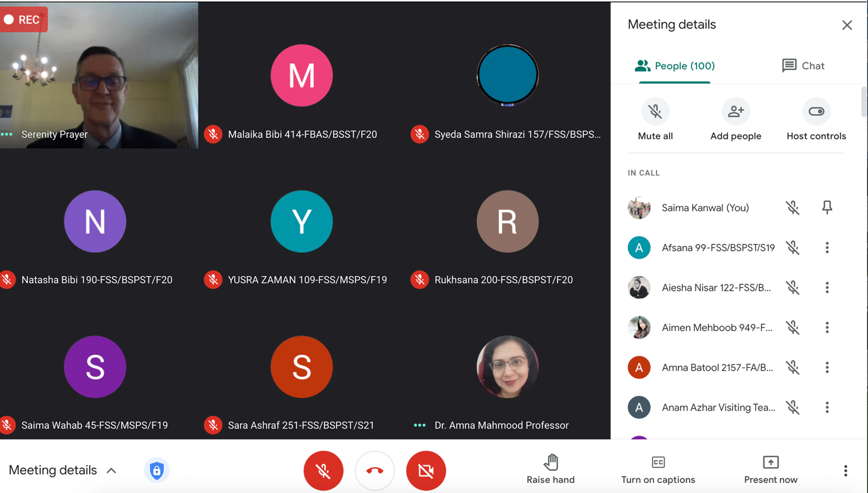Viewport: 868px width, 493px height.
Task: Click the Meeting details label in the bottom bar
Action: (53, 470)
